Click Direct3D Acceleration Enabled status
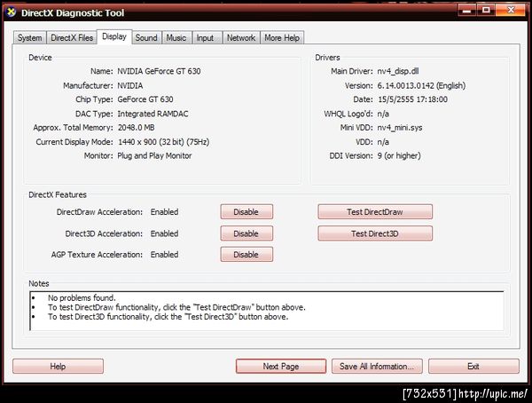 coord(165,233)
